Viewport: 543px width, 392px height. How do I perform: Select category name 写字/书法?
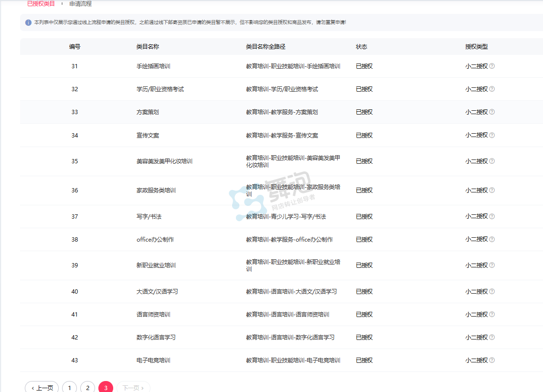pos(149,216)
